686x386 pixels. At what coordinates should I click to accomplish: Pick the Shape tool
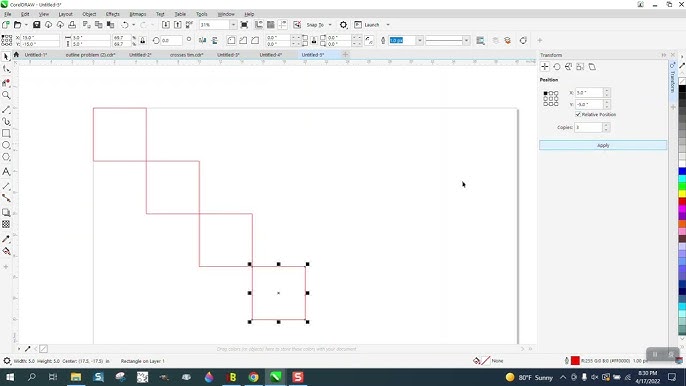click(x=6, y=69)
